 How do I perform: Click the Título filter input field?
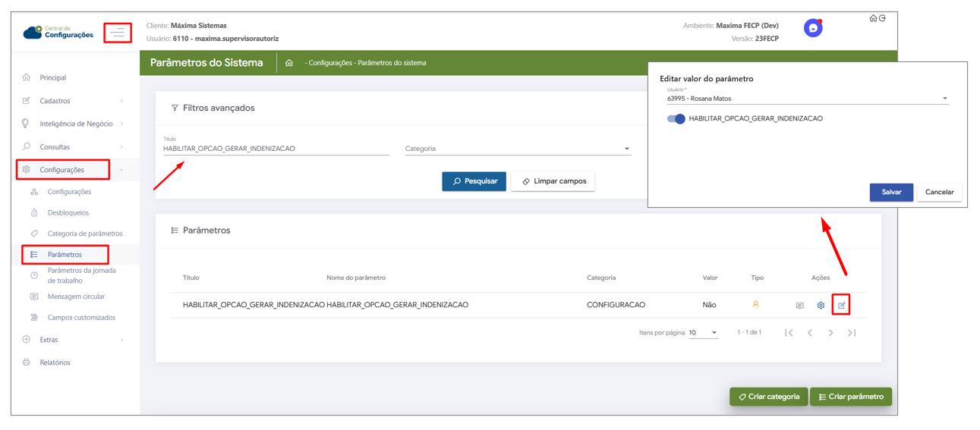[276, 149]
